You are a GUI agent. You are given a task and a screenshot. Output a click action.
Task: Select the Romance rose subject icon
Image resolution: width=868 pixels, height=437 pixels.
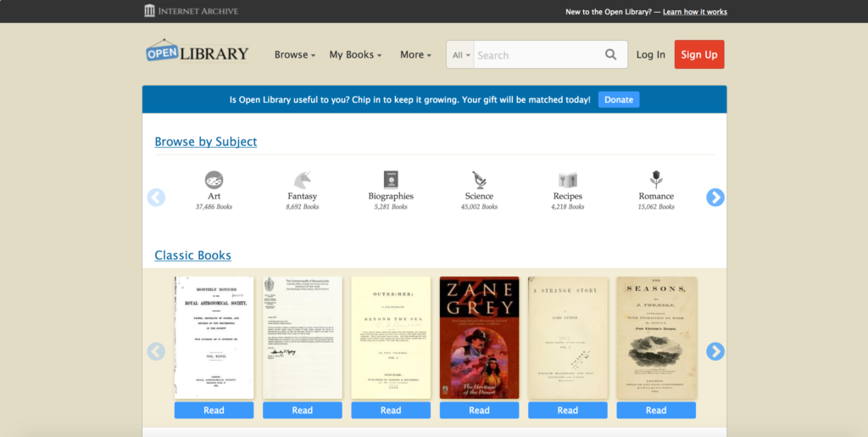point(657,180)
